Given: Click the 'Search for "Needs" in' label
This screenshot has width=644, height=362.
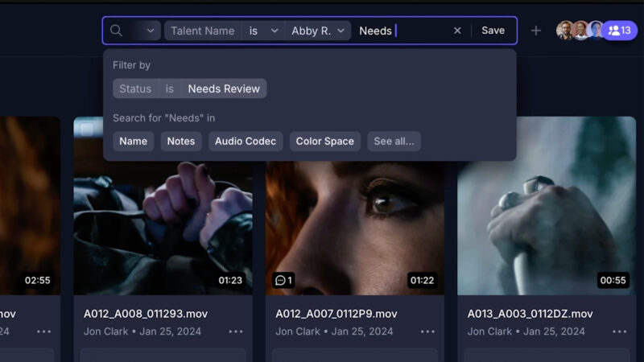Looking at the screenshot, I should (x=164, y=118).
